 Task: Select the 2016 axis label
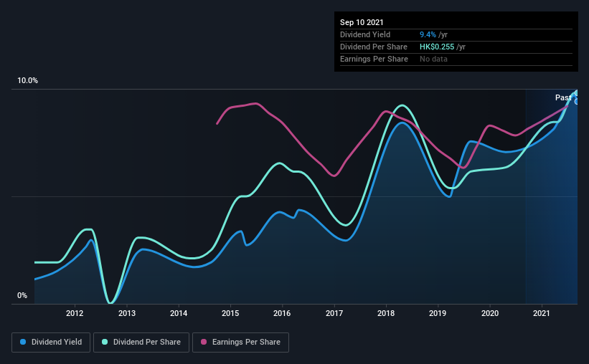tap(282, 313)
